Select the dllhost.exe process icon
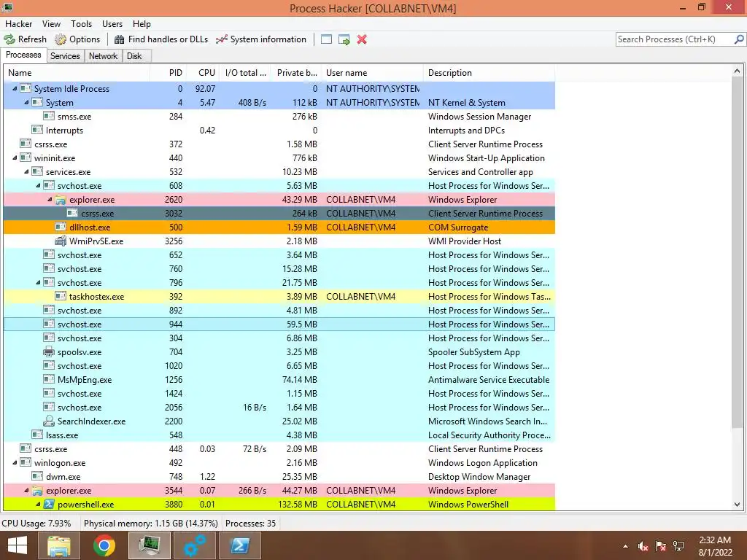 [x=61, y=227]
